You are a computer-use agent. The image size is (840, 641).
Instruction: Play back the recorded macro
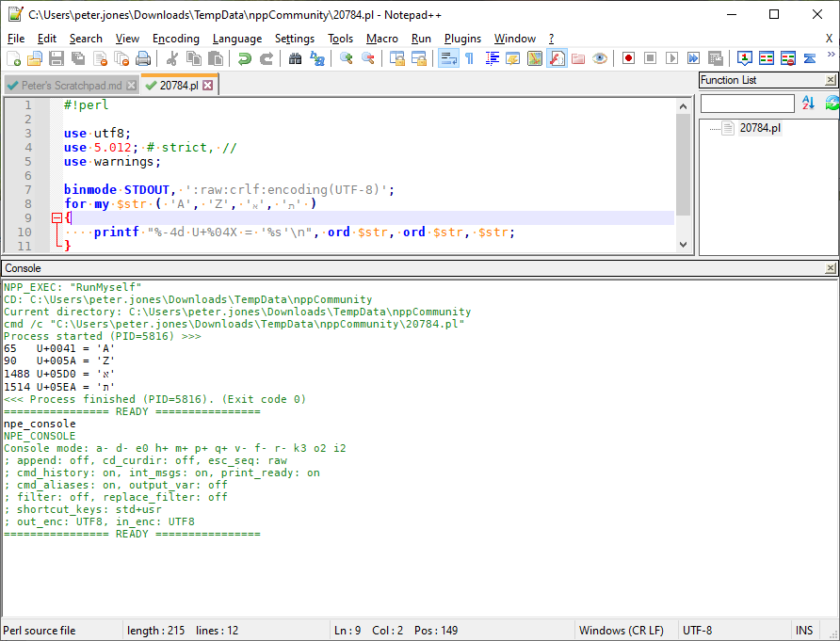coord(671,58)
